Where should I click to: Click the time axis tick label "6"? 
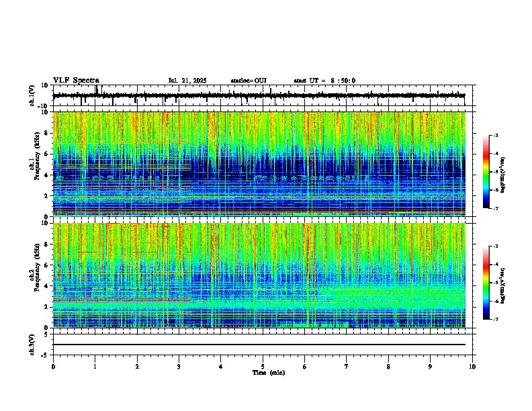click(x=305, y=367)
